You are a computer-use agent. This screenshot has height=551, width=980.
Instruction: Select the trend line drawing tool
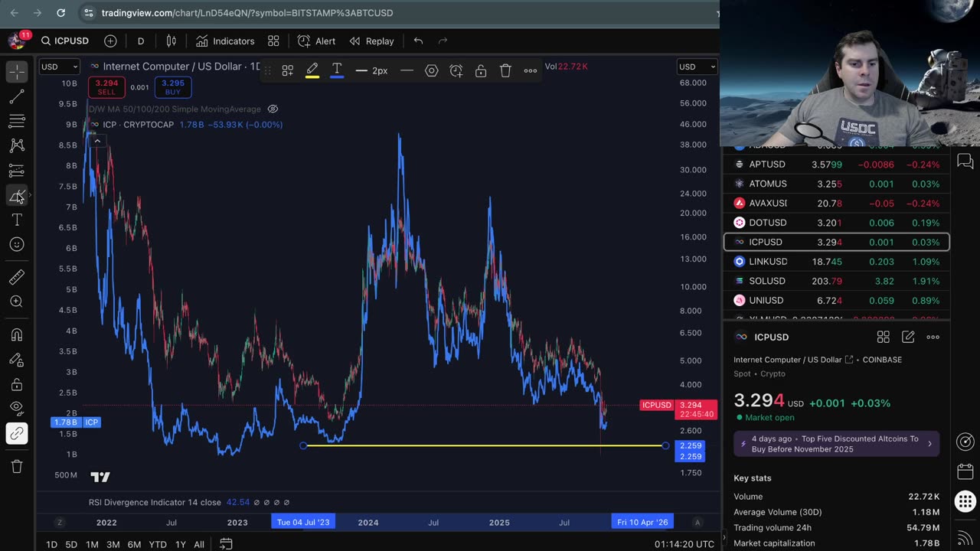(x=17, y=96)
